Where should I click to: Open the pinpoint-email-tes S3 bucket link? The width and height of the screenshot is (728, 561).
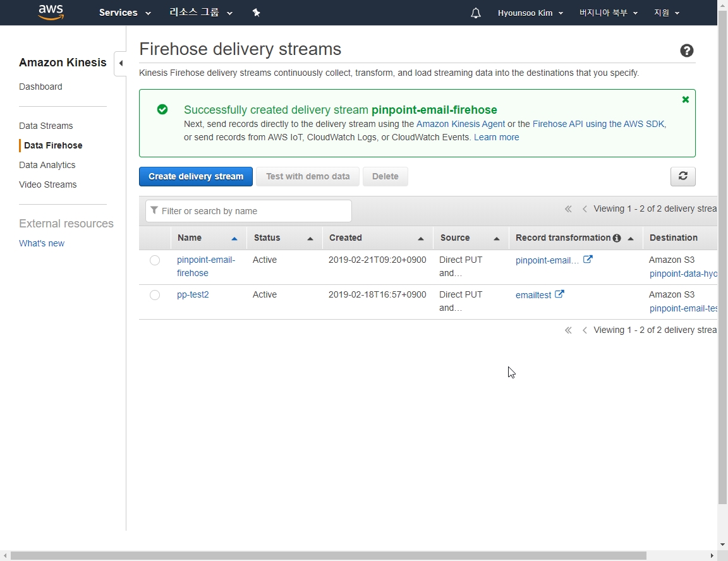click(683, 308)
